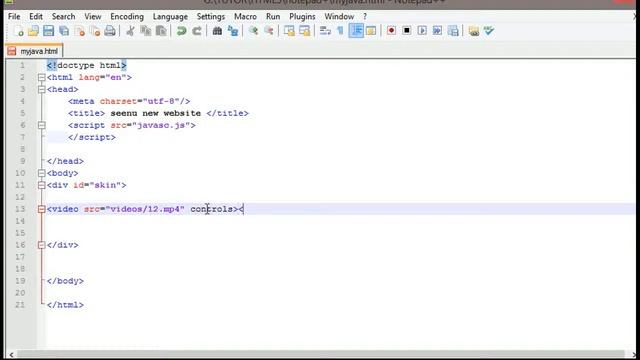Click the </html> closing tag
Image resolution: width=640 pixels, height=360 pixels.
(x=65, y=305)
